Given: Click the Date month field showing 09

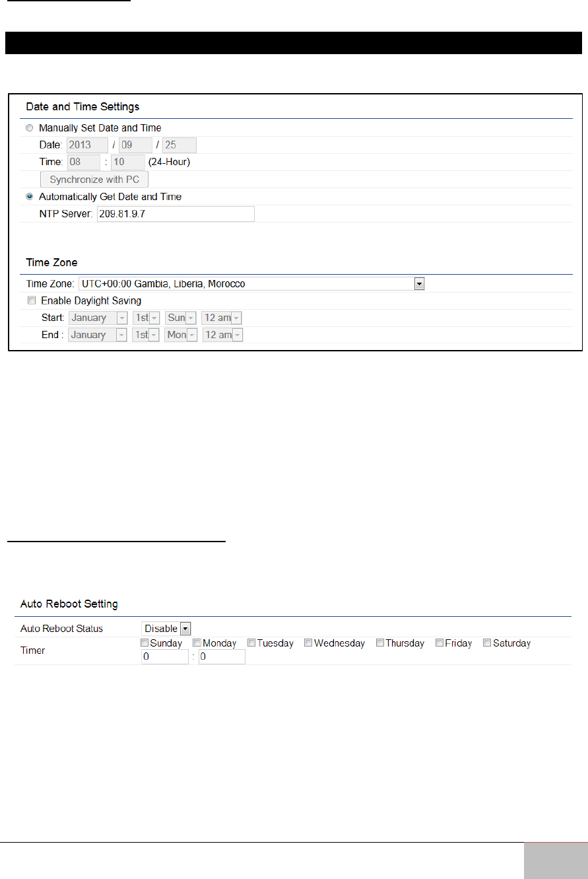Looking at the screenshot, I should pos(135,145).
